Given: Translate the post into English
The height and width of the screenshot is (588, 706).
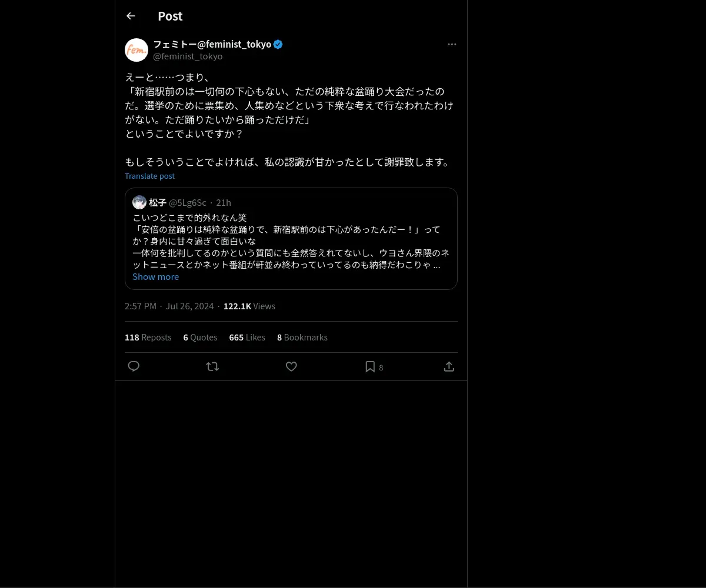Looking at the screenshot, I should [x=149, y=176].
